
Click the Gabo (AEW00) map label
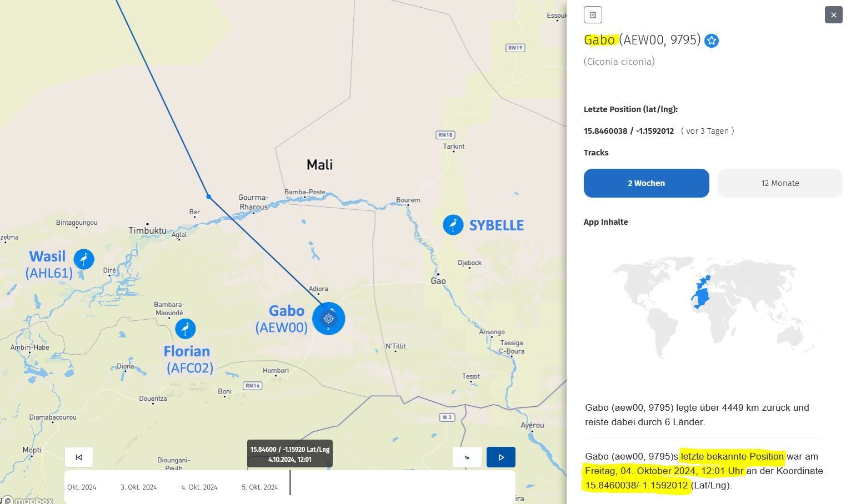(283, 319)
